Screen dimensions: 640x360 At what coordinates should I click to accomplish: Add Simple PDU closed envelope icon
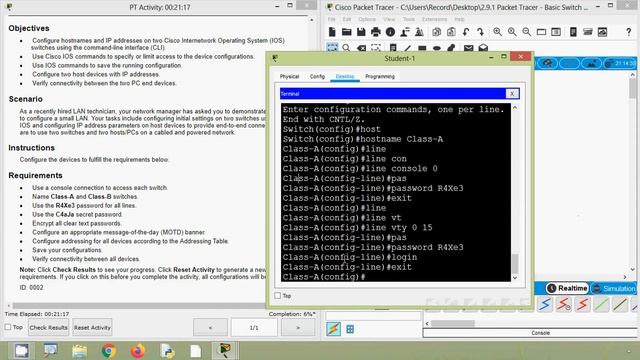click(x=469, y=48)
